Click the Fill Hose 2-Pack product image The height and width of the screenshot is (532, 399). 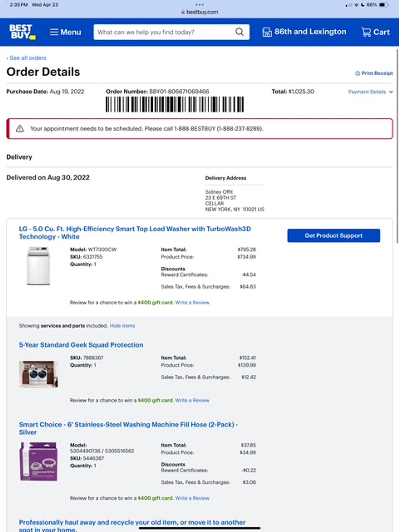(x=39, y=461)
